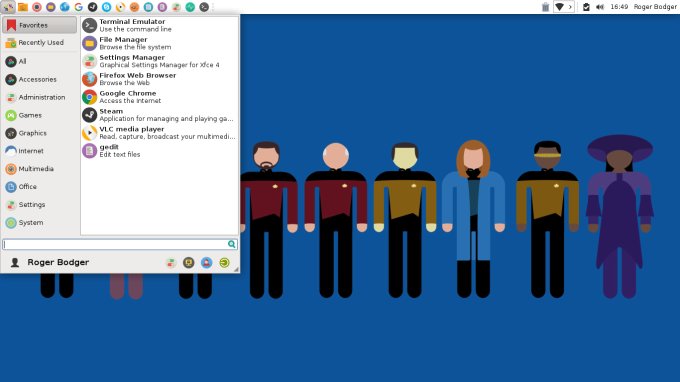Open the clipboard manager tray icon
The image size is (680, 382).
click(586, 7)
